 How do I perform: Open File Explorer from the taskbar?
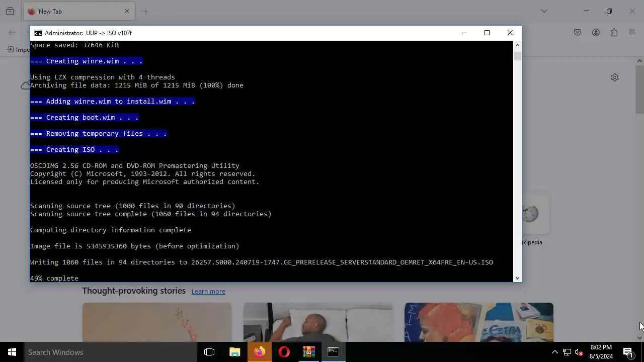[x=234, y=352]
